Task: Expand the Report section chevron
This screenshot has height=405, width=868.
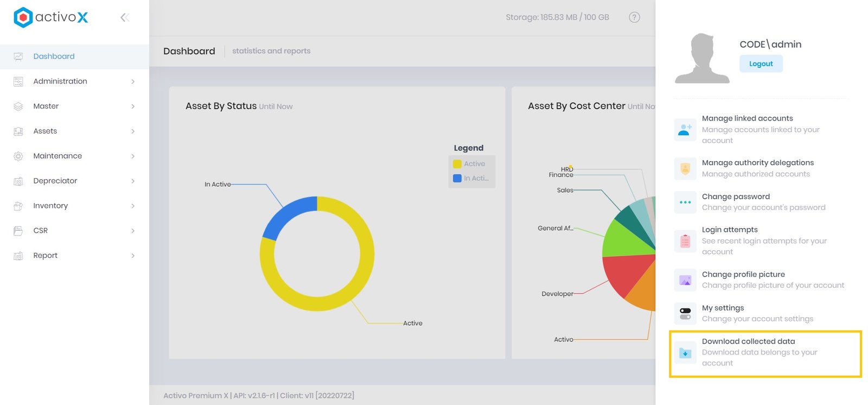Action: point(133,256)
